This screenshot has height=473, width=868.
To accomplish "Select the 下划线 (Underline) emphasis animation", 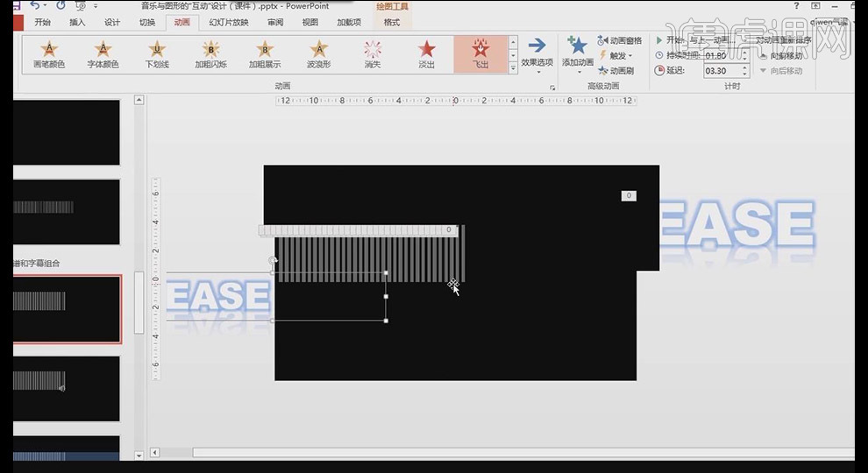I will pos(156,53).
